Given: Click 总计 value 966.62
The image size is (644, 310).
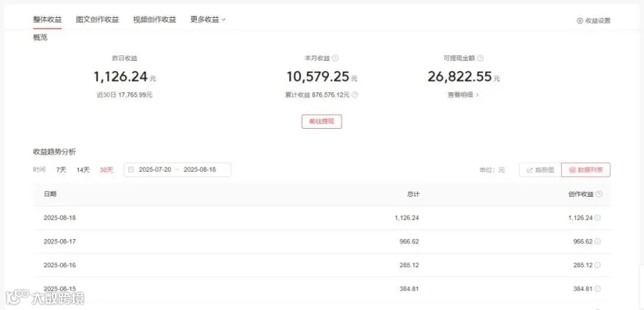Looking at the screenshot, I should click(x=409, y=241).
